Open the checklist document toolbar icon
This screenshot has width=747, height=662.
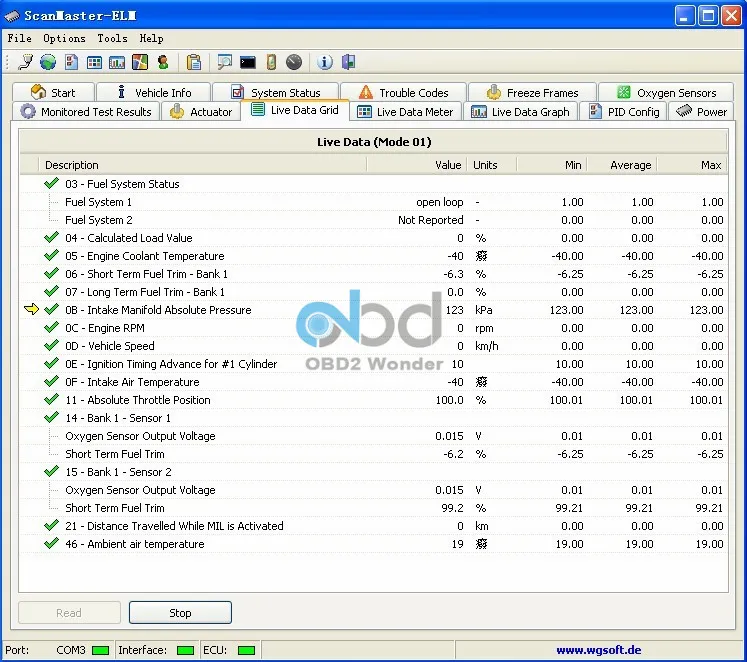(x=71, y=62)
